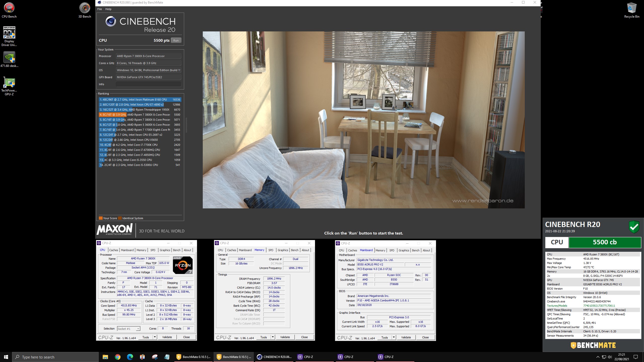Click the Windows Start button
The width and height of the screenshot is (644, 362).
[6, 357]
